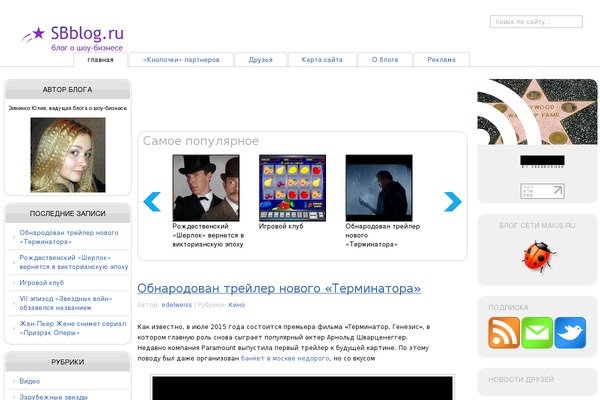Open the Hollywood star RSS banner image

(x=537, y=112)
